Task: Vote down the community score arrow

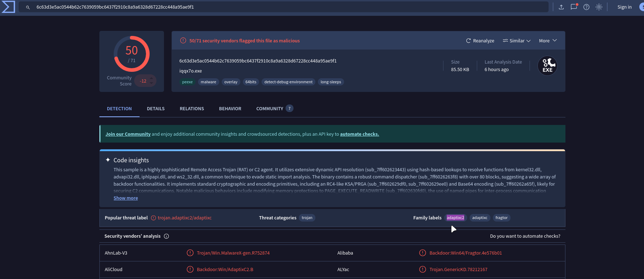Action: [x=152, y=84]
